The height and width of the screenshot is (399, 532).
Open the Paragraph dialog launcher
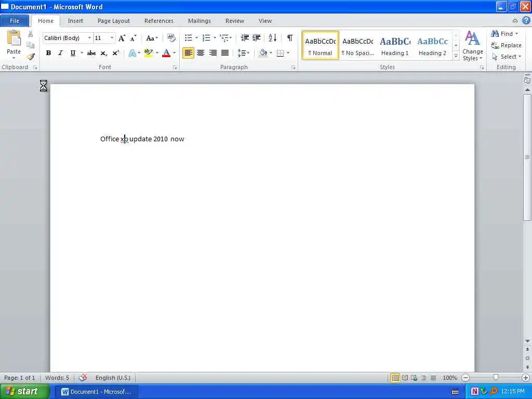293,68
